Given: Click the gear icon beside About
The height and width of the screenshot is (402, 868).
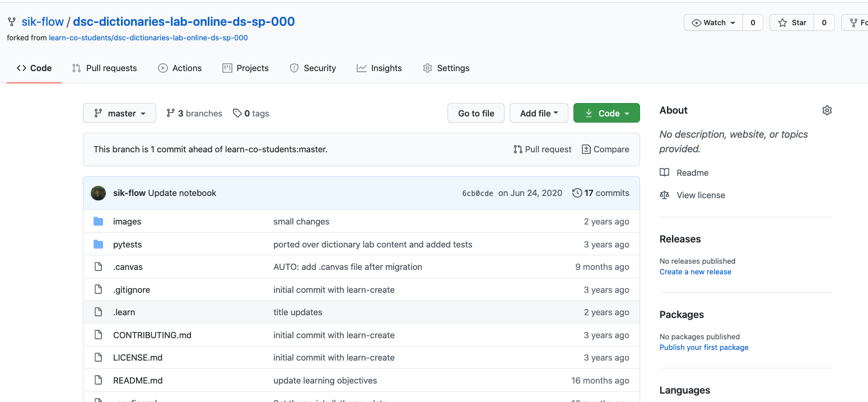Looking at the screenshot, I should coord(827,110).
